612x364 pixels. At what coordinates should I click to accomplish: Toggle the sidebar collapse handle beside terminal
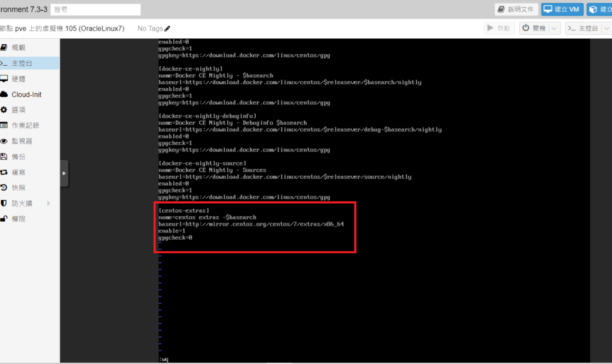coord(65,173)
